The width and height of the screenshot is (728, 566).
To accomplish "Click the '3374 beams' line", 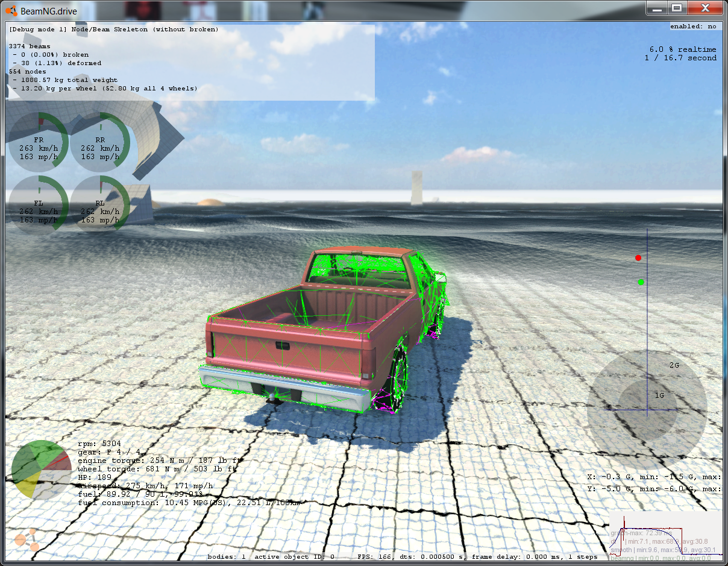I will (x=30, y=46).
